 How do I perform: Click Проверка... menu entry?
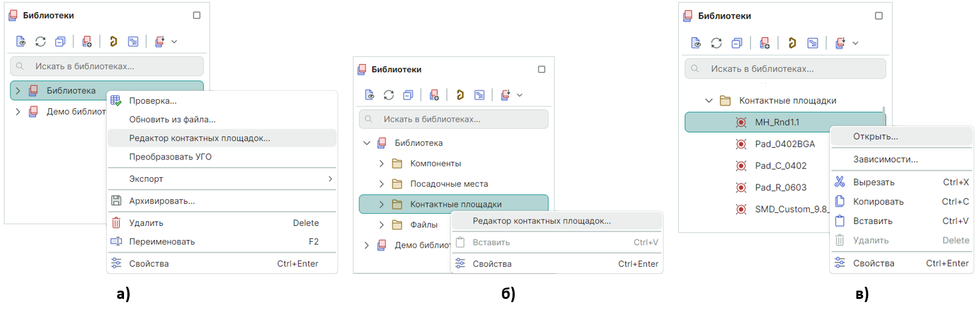click(153, 100)
